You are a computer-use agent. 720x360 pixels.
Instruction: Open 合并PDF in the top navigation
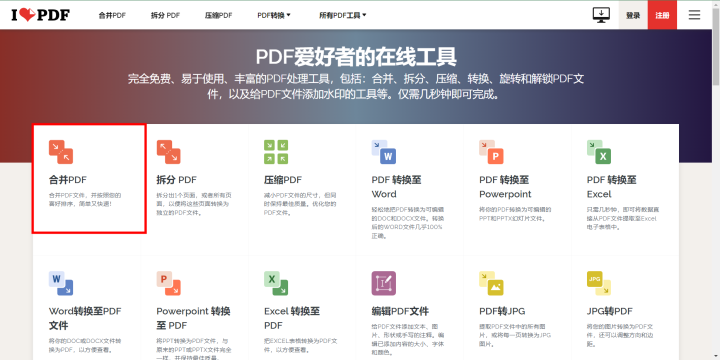112,15
